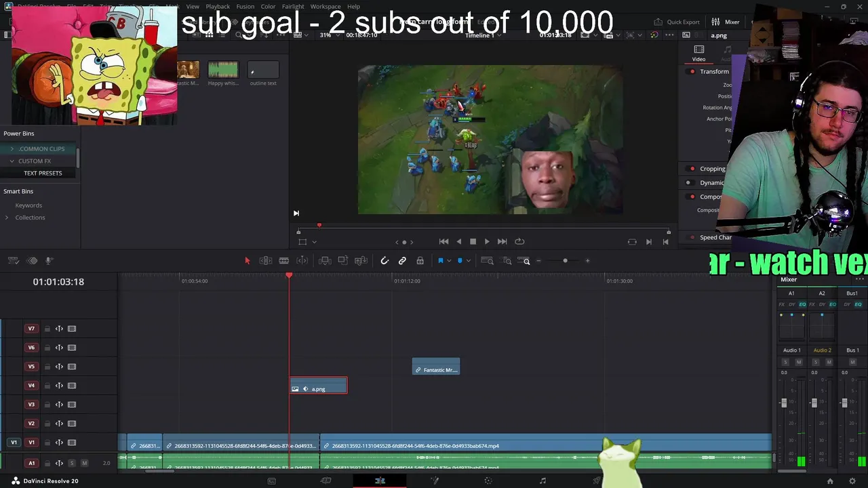Select the TEXT PRESETS bin
Image resolution: width=868 pixels, height=488 pixels.
click(43, 174)
